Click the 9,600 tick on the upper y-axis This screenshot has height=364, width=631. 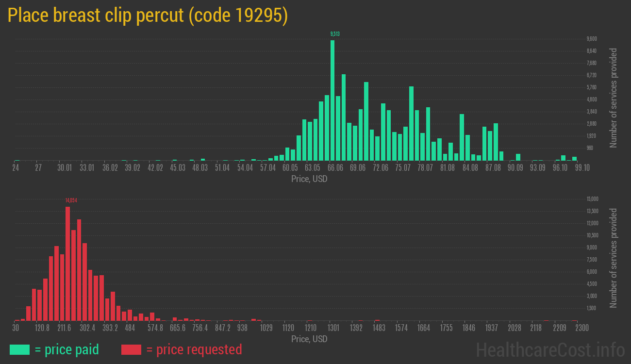pyautogui.click(x=592, y=39)
